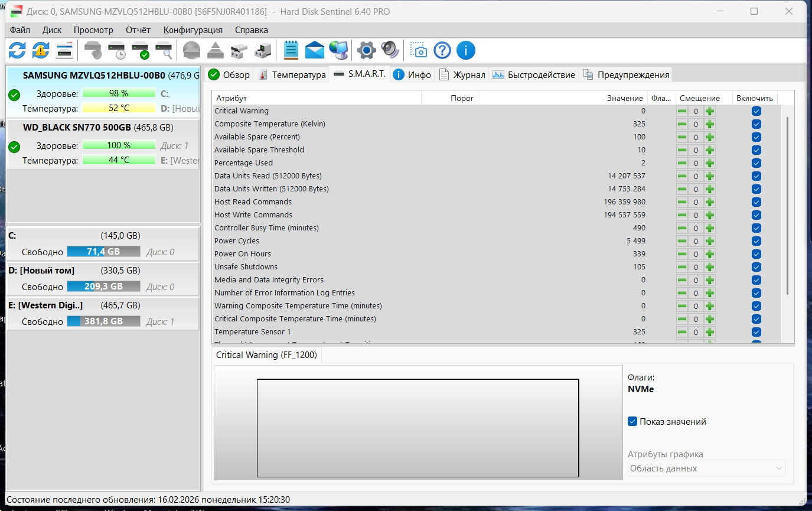
Task: Decrease offset for Unsafe Shutdowns with minus
Action: (682, 267)
